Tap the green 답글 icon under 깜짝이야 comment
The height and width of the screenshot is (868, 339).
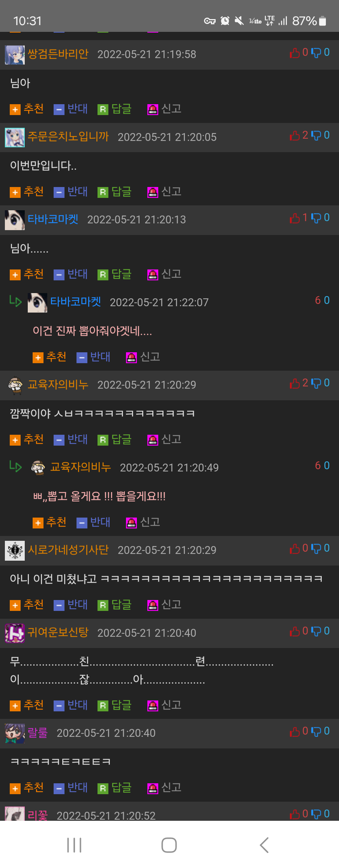click(x=103, y=440)
